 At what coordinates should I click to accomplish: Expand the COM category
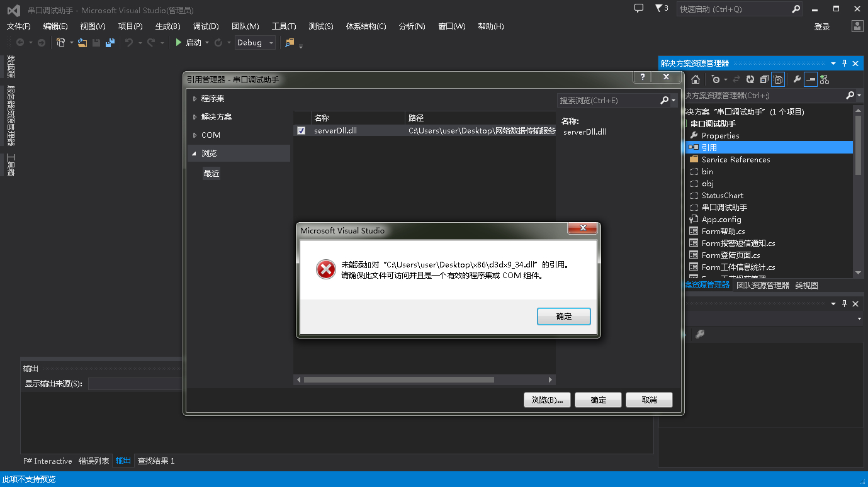(195, 135)
